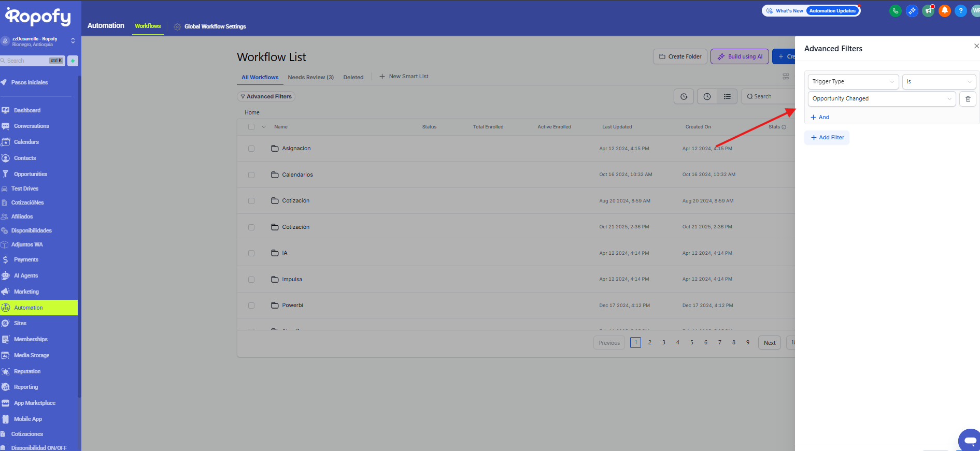Open the Opportunity Changed value dropdown
Screen dimensions: 980x451
click(882, 99)
